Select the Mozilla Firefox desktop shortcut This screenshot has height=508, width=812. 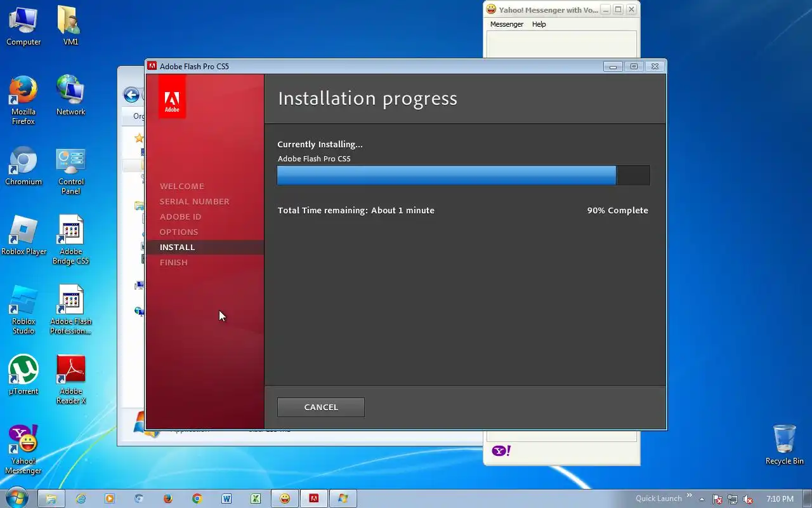click(x=23, y=101)
